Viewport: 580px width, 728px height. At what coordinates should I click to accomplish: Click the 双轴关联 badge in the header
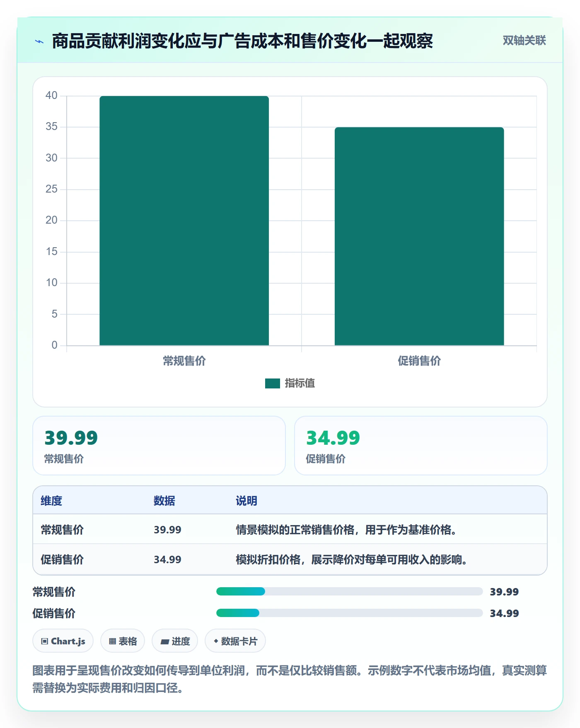tap(524, 41)
